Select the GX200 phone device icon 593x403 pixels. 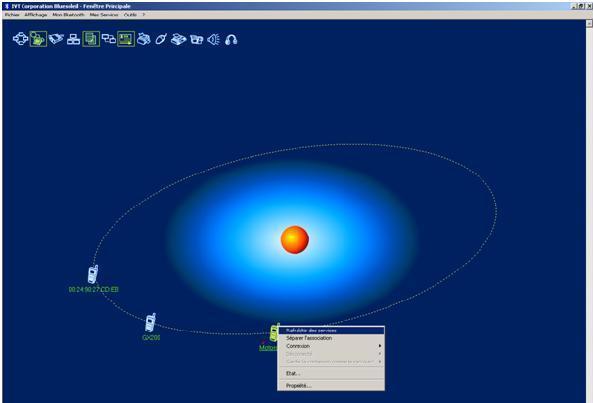pyautogui.click(x=151, y=322)
